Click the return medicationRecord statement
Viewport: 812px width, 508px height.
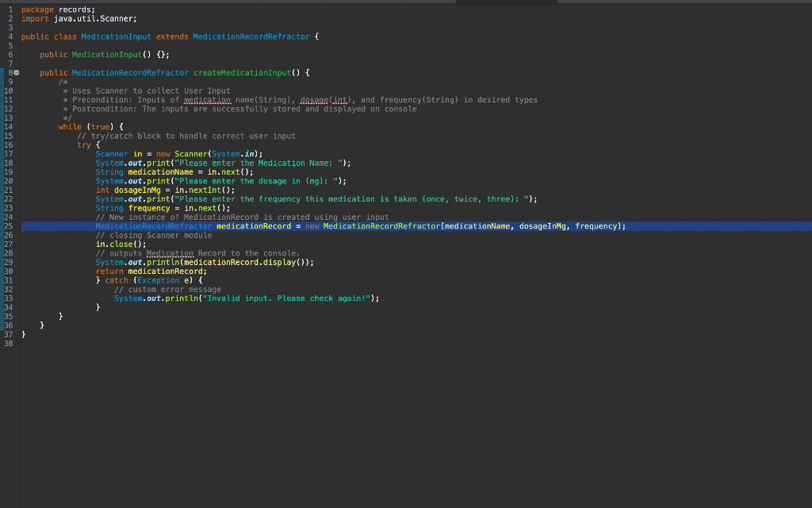click(x=151, y=271)
